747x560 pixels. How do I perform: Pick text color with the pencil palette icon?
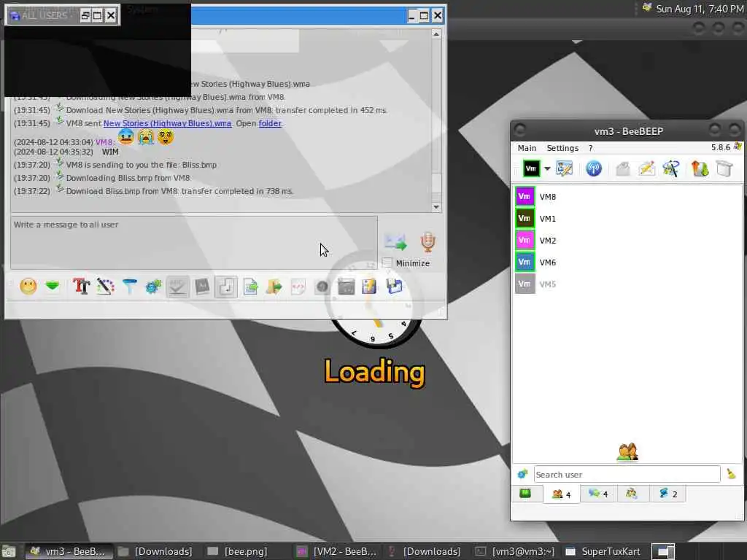tap(105, 286)
